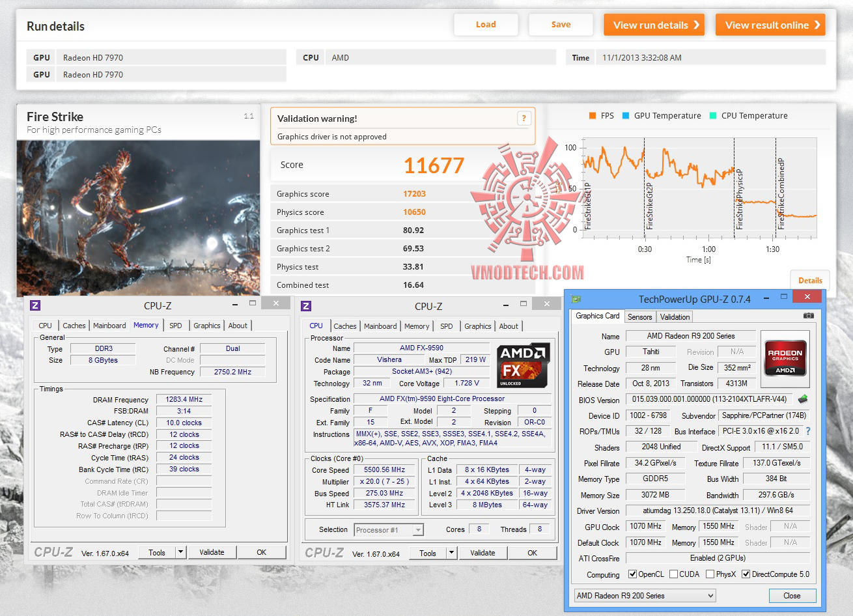Image resolution: width=853 pixels, height=616 pixels.
Task: Toggle the DirectCompute 5.0 checkbox
Action: pos(746,574)
